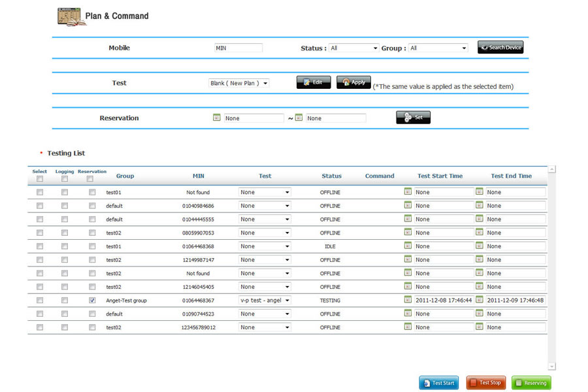Click the MIN column header
This screenshot has width=588, height=392.
point(199,176)
